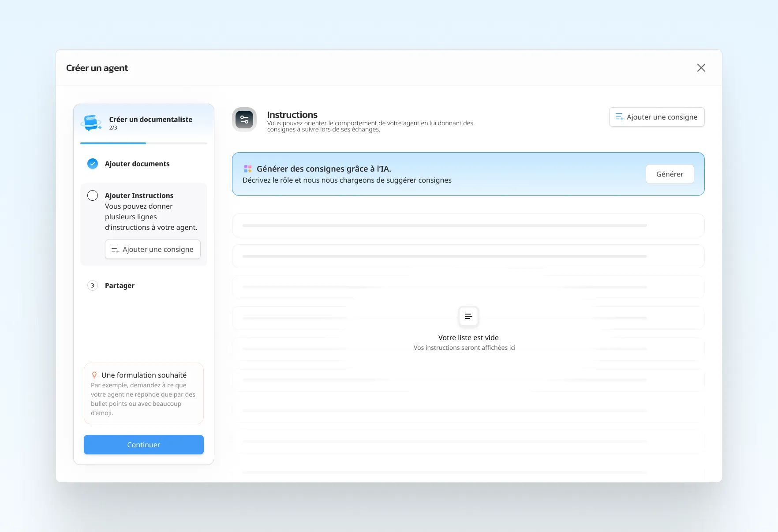Click the documentaliste agent avatar icon
This screenshot has height=532, width=778.
pyautogui.click(x=91, y=123)
